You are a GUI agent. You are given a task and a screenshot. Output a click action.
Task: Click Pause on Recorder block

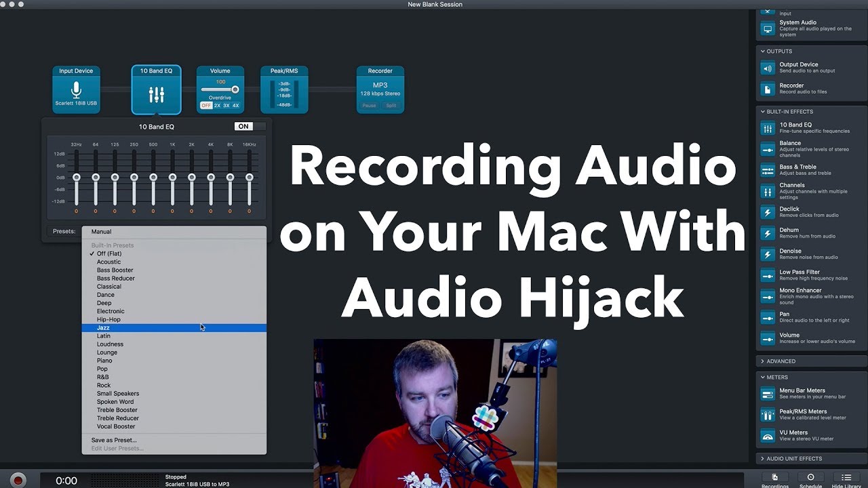pyautogui.click(x=369, y=106)
